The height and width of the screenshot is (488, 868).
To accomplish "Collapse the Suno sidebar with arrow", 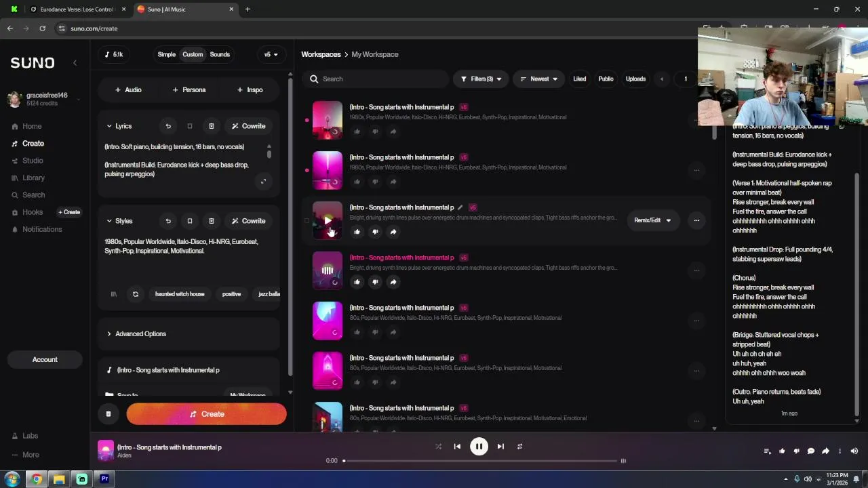I will pyautogui.click(x=75, y=62).
